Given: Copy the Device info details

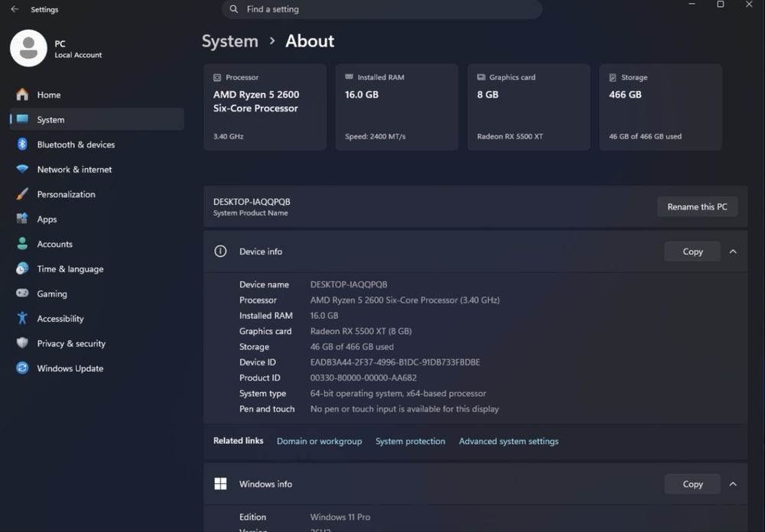Looking at the screenshot, I should tap(692, 251).
